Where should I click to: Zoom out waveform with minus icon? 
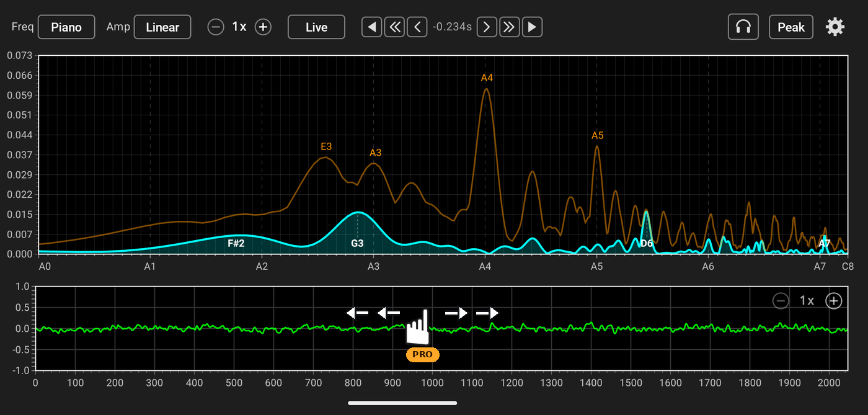tap(781, 301)
